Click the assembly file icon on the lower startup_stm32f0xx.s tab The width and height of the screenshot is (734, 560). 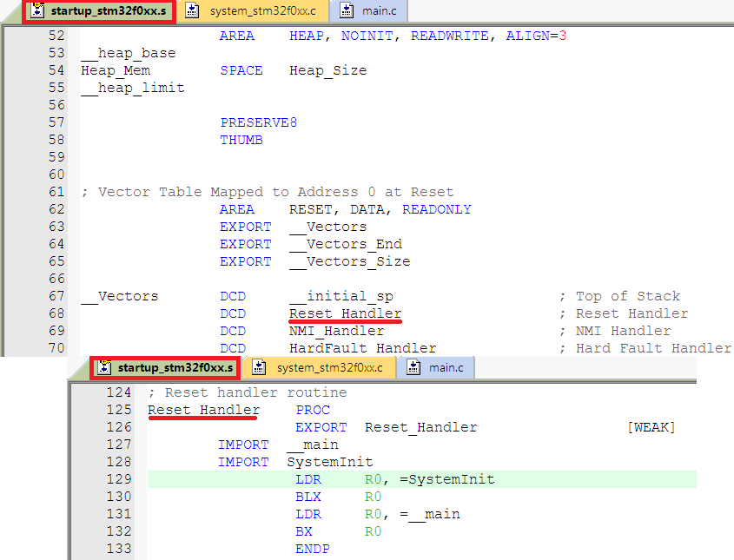102,367
